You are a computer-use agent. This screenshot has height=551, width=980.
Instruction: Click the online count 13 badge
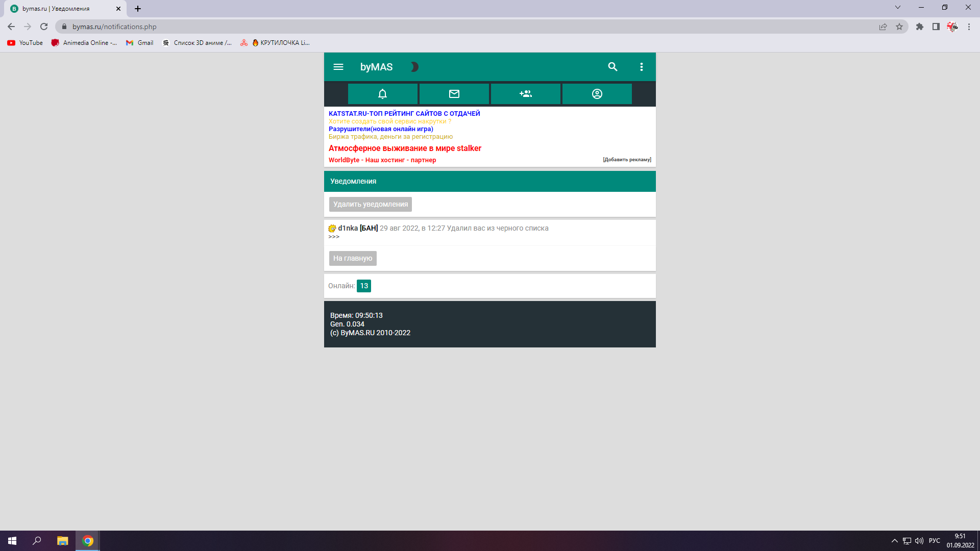tap(363, 286)
